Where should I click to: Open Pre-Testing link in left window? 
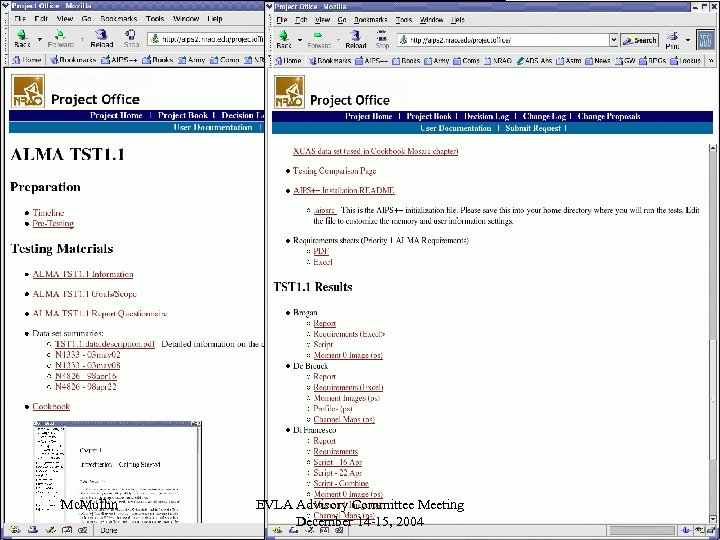tap(53, 223)
